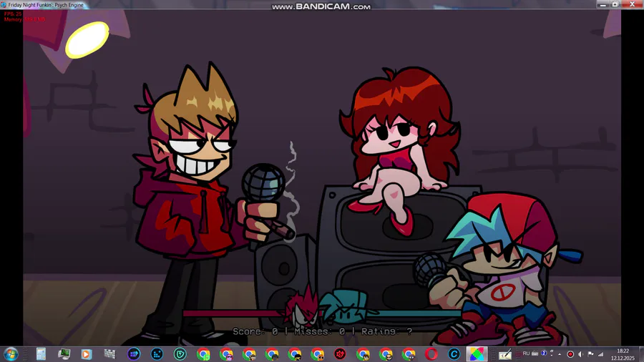Click the 'Score: 0' text
The height and width of the screenshot is (362, 644).
[255, 331]
